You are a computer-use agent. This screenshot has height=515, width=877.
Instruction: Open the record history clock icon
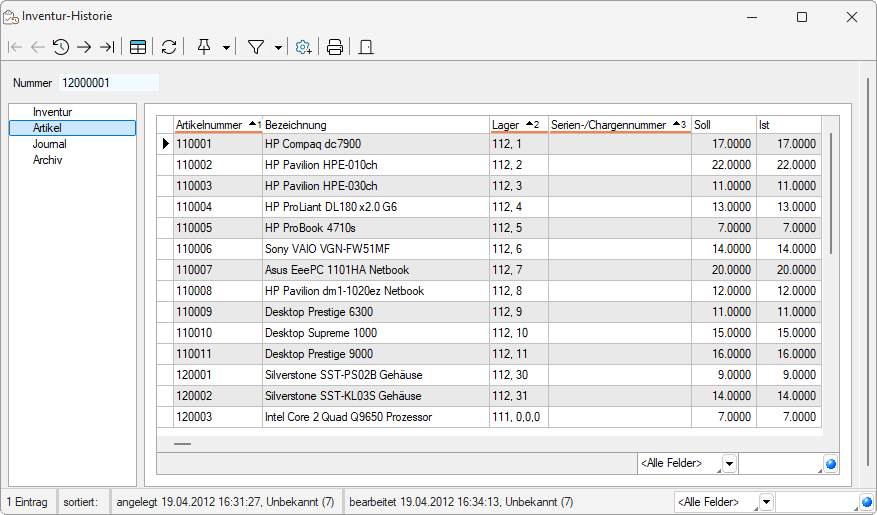pyautogui.click(x=61, y=47)
